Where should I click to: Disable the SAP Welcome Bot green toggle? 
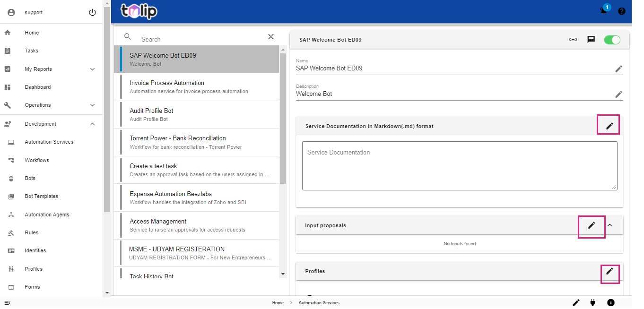tap(612, 40)
